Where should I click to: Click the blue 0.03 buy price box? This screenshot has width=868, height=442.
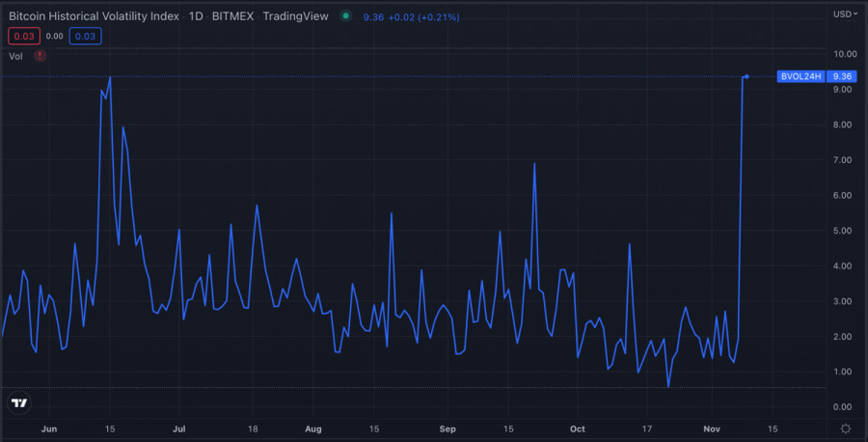(85, 36)
